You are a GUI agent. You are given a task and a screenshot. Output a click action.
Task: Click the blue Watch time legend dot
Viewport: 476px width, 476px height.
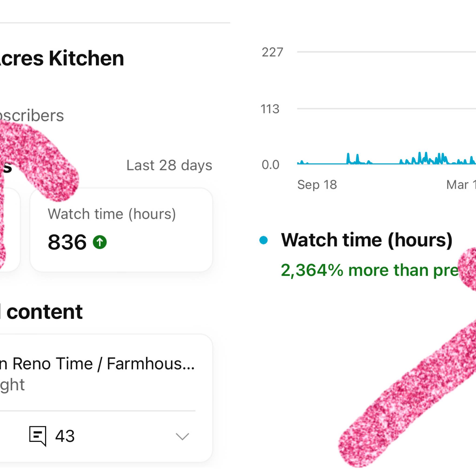tap(263, 240)
